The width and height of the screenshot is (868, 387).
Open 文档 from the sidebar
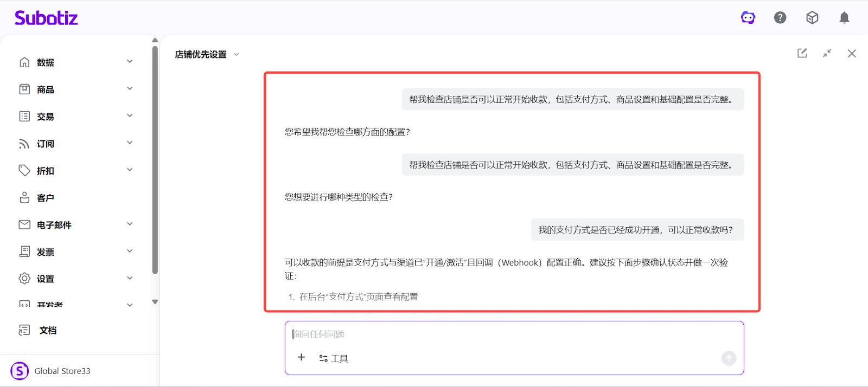(x=48, y=330)
